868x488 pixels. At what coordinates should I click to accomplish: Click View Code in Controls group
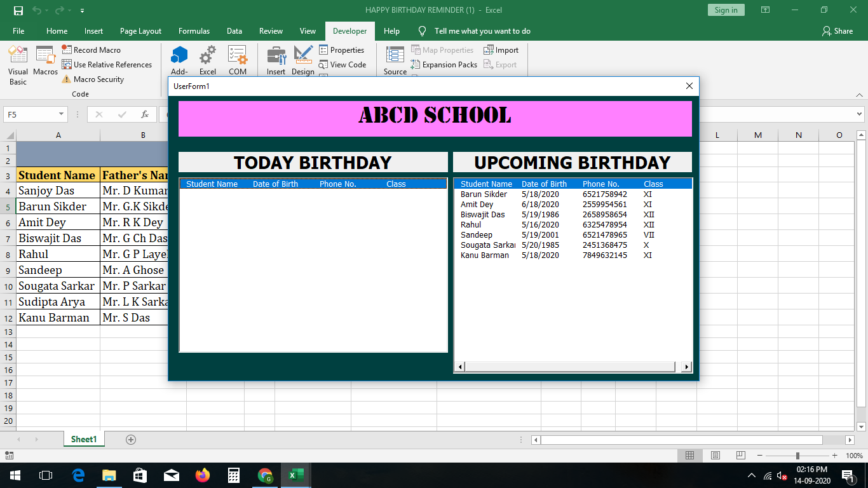343,64
